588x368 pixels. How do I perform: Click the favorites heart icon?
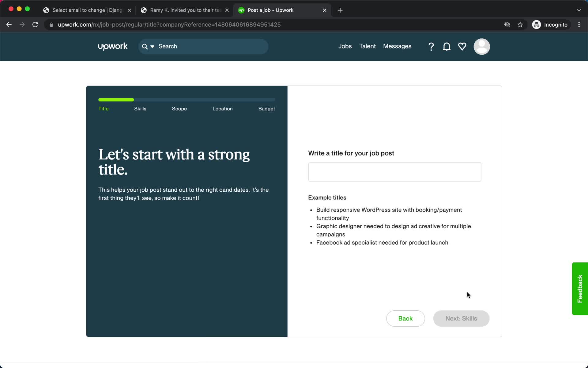462,47
